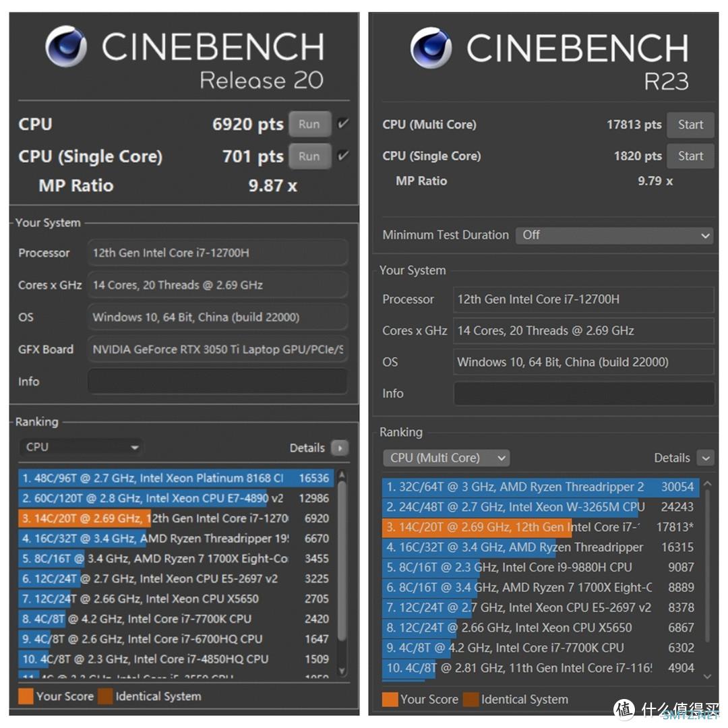Click the R20 ranking scroll up arrow

coord(342,475)
